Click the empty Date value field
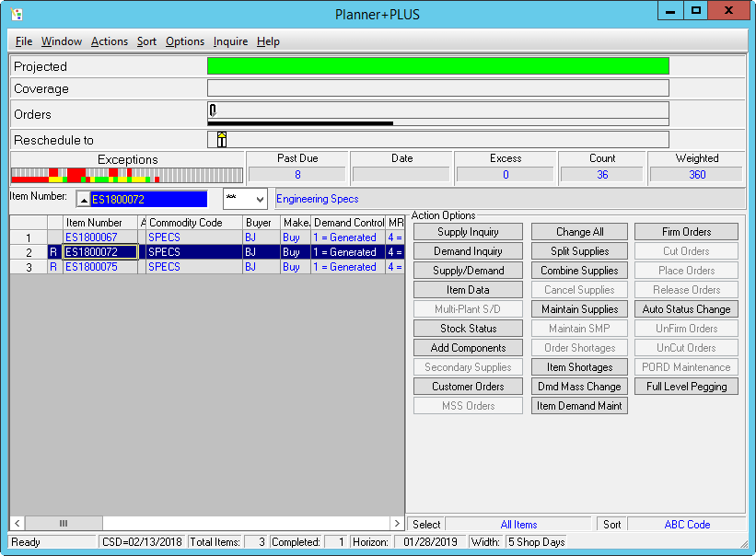This screenshot has width=756, height=556. (401, 174)
